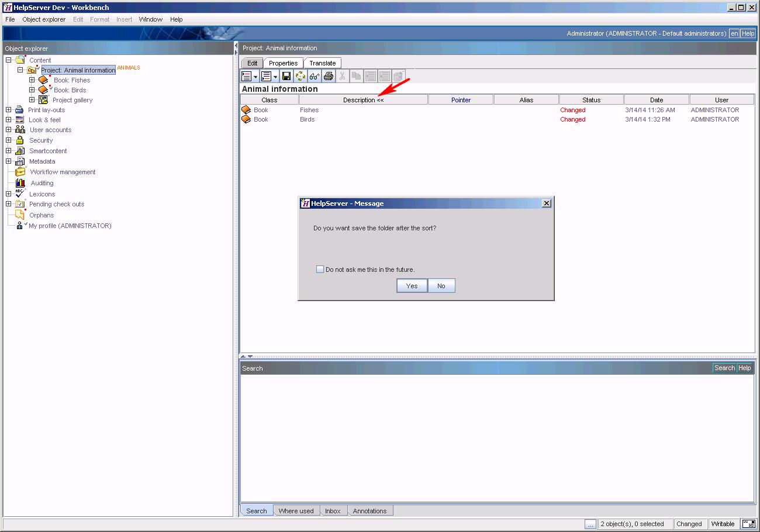This screenshot has height=532, width=760.
Task: Open dropdown arrow beside second list toolbar icon
Action: tap(275, 77)
